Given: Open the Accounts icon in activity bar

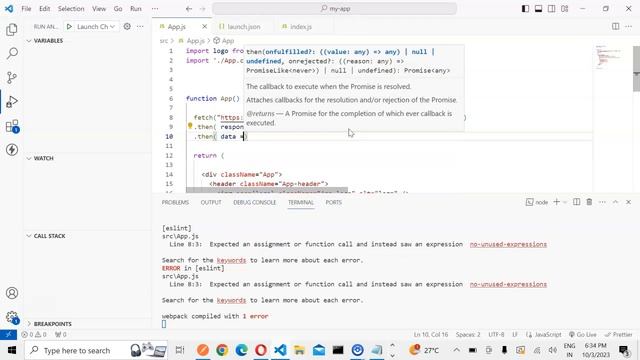Looking at the screenshot, I should (x=12, y=293).
